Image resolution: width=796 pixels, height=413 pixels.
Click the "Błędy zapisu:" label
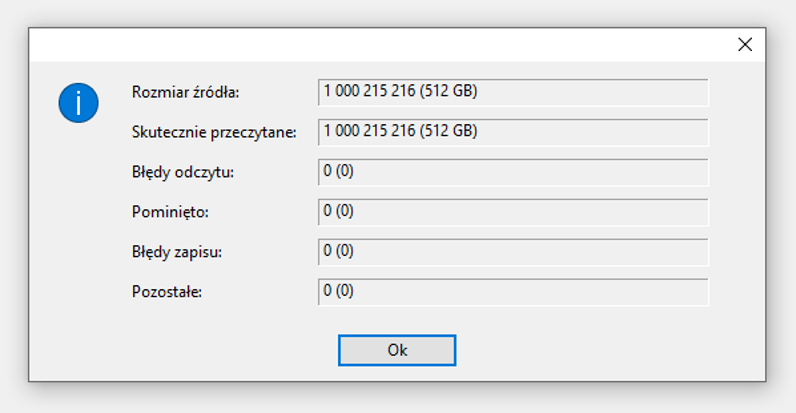tap(177, 252)
